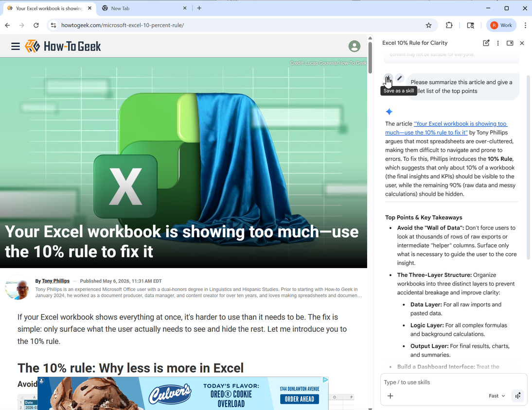Click the How-To Geek logo
The height and width of the screenshot is (410, 532).
[63, 46]
